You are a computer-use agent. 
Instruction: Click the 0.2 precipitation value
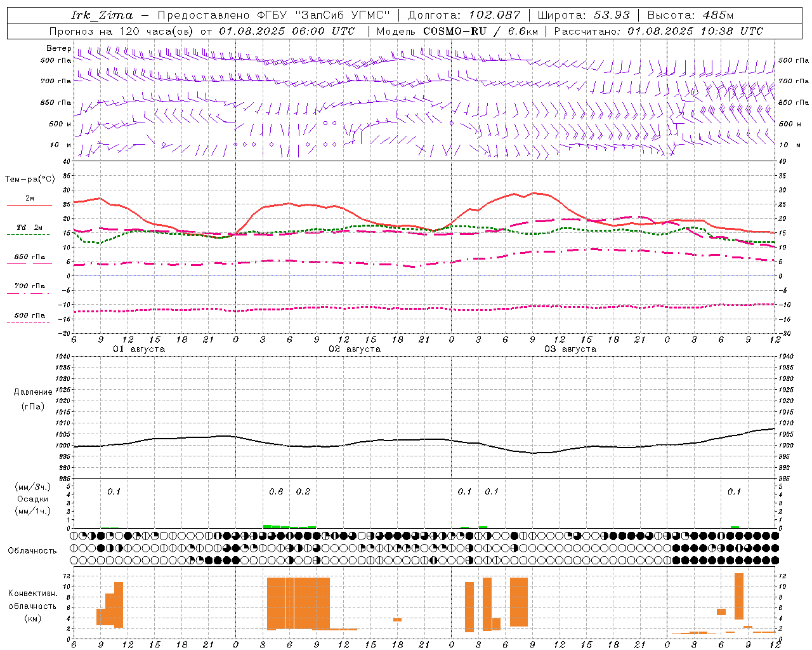[303, 492]
